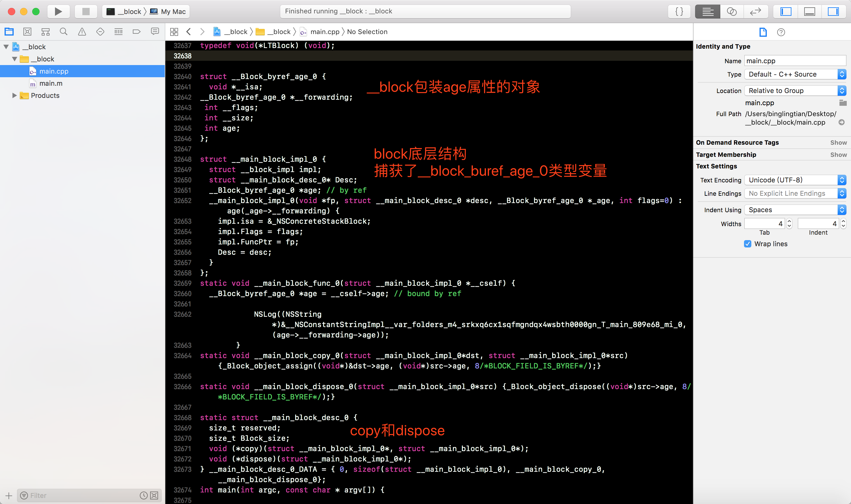Screen dimensions: 851x504
Task: Toggle the navigator panel
Action: [x=785, y=12]
